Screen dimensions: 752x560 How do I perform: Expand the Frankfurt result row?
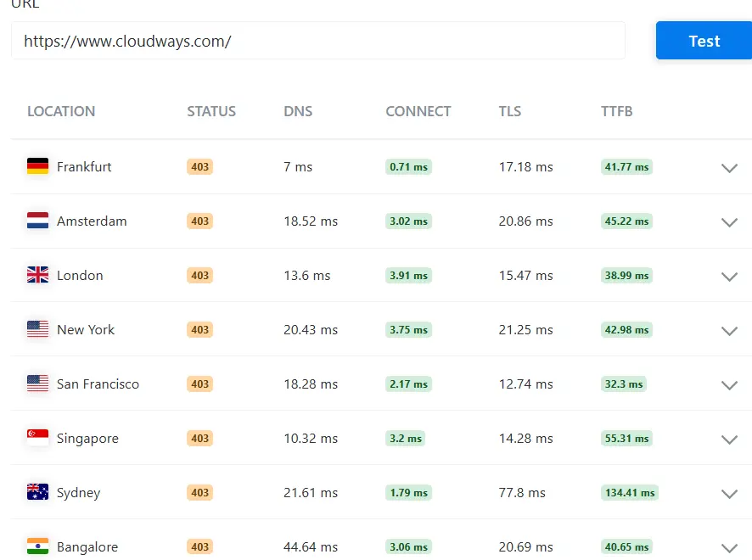729,167
